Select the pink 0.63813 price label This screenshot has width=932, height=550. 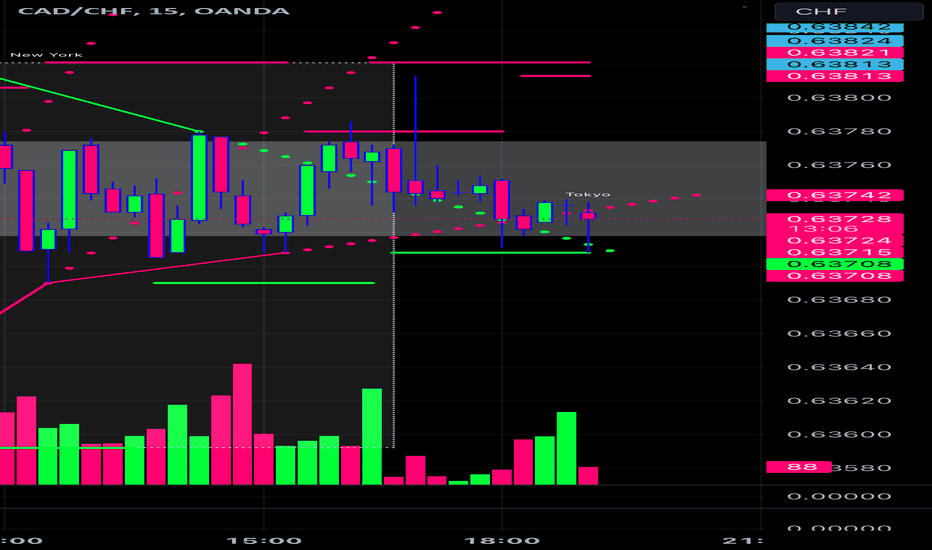coord(835,76)
